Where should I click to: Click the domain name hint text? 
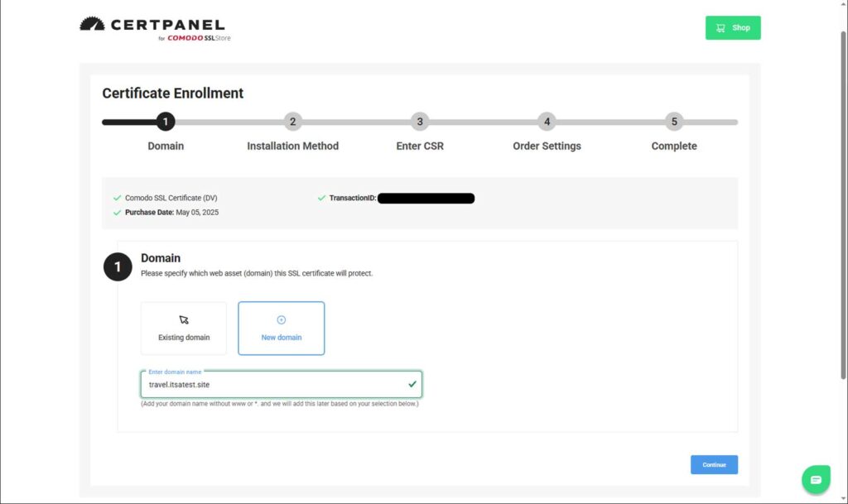tap(280, 404)
